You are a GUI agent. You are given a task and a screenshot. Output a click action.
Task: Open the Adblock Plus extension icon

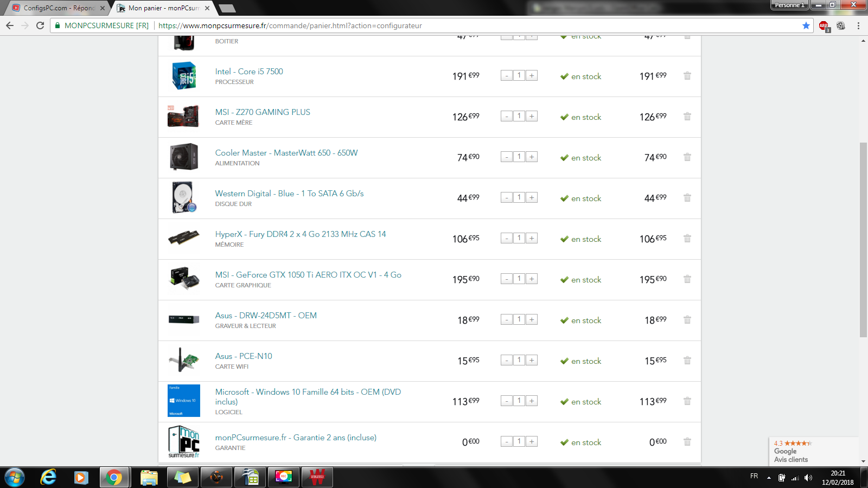coord(824,25)
